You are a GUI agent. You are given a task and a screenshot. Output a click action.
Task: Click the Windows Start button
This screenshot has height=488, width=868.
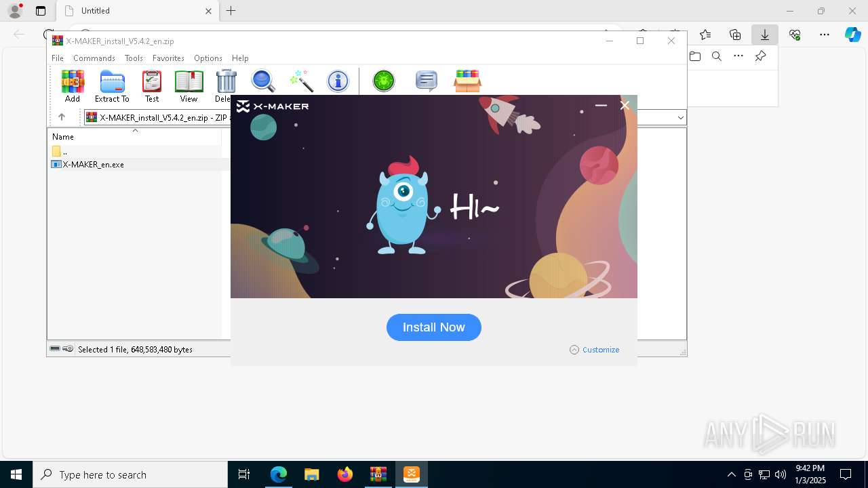pos(16,474)
